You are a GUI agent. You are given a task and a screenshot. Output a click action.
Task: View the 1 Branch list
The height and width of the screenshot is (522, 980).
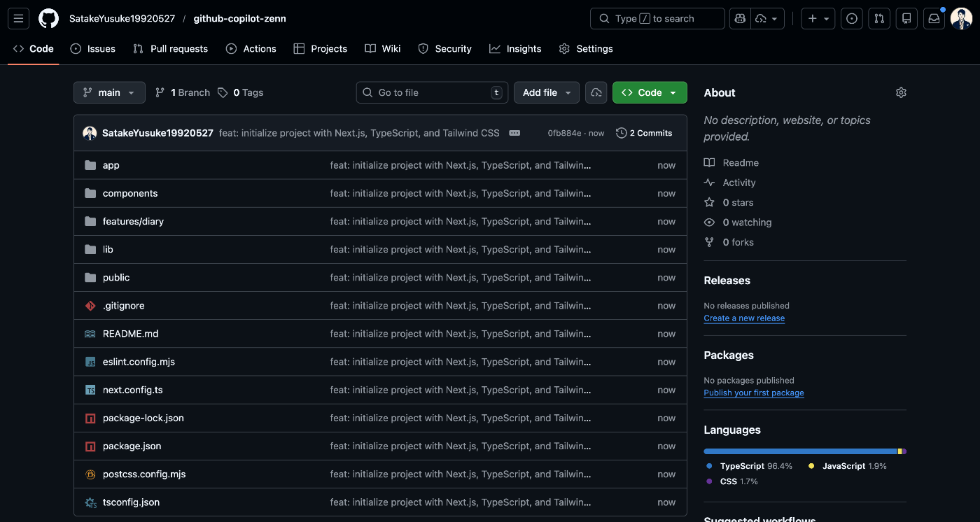click(x=183, y=92)
